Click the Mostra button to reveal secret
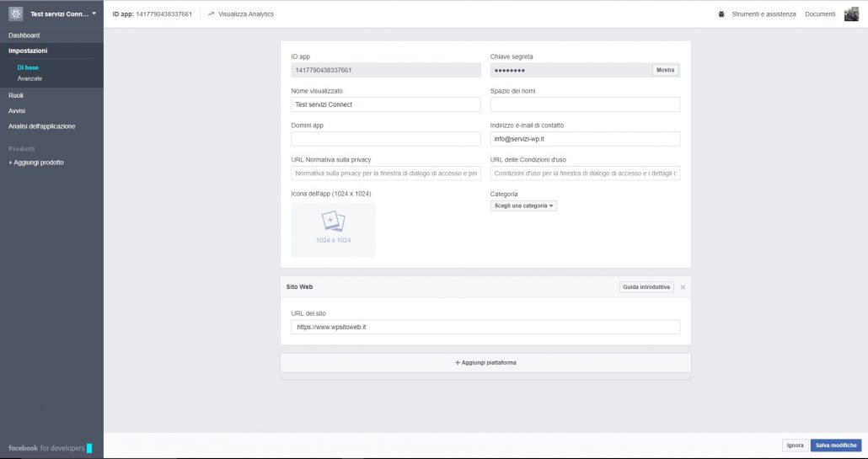Screen dimensions: 868x459 666,70
